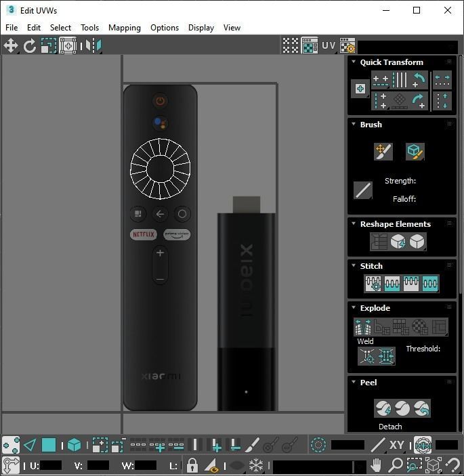Open the Select menu
Screen dimensions: 464x476
[60, 28]
